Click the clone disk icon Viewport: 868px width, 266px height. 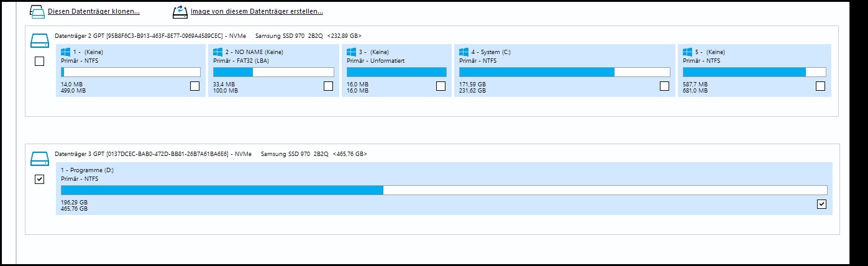[x=37, y=11]
